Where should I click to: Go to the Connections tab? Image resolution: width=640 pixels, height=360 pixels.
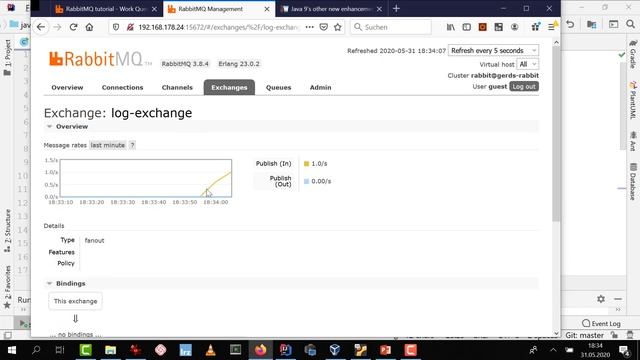coord(122,87)
